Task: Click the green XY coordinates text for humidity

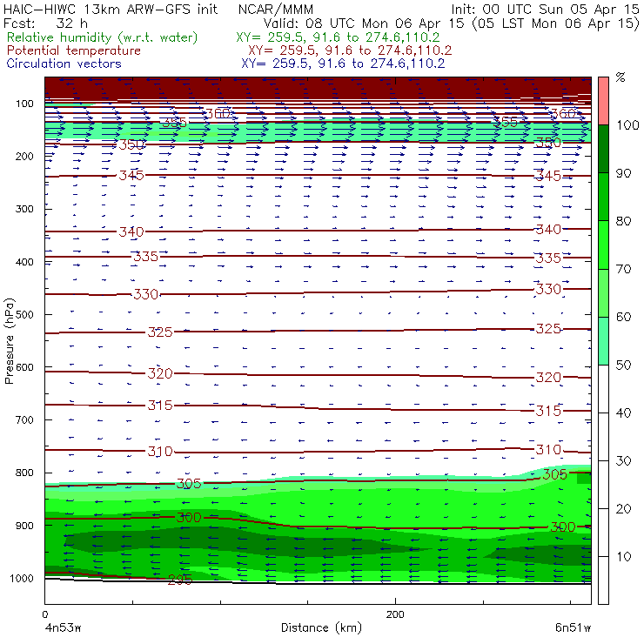Action: (x=338, y=37)
